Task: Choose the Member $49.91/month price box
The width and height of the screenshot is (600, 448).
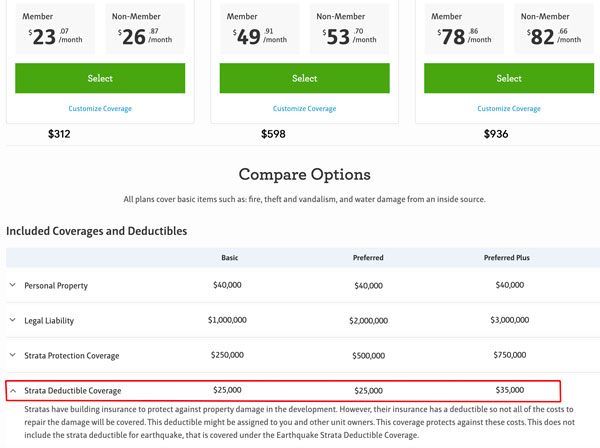Action: (x=259, y=28)
